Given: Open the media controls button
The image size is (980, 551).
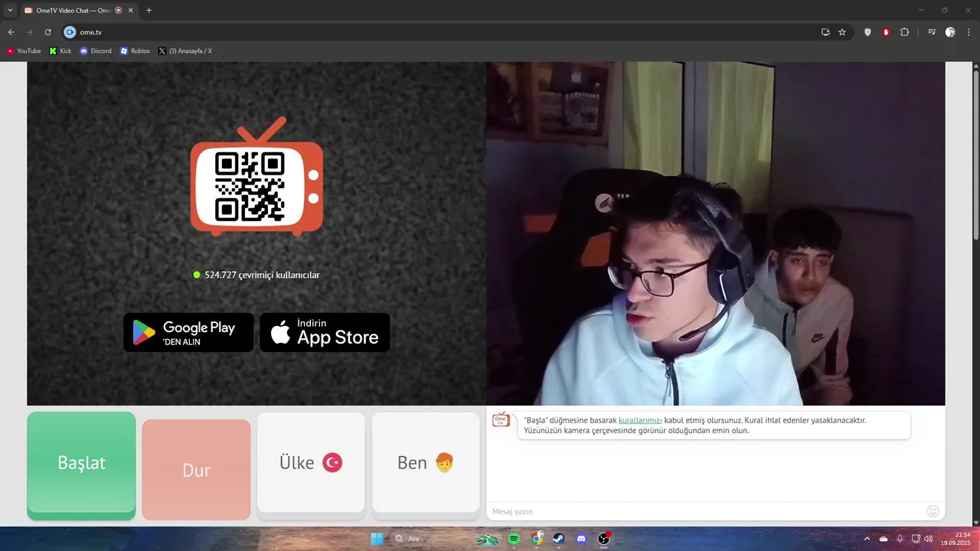Looking at the screenshot, I should coord(932,32).
